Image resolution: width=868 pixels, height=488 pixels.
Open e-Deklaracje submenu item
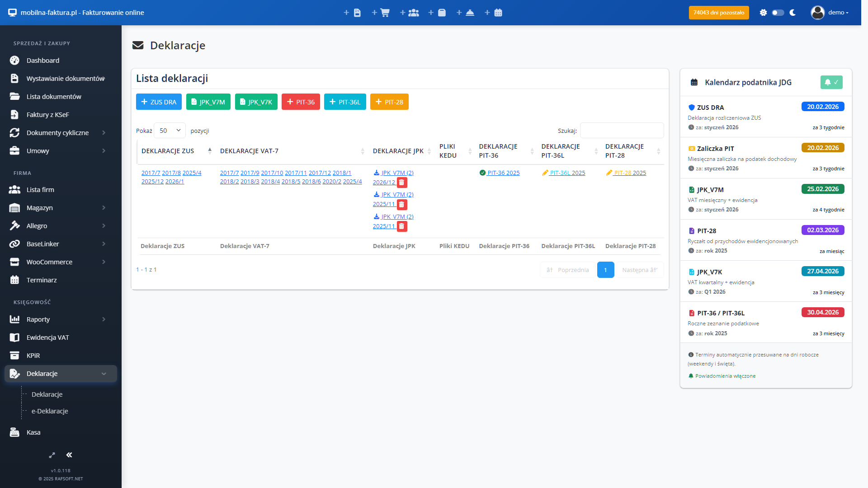(x=50, y=411)
